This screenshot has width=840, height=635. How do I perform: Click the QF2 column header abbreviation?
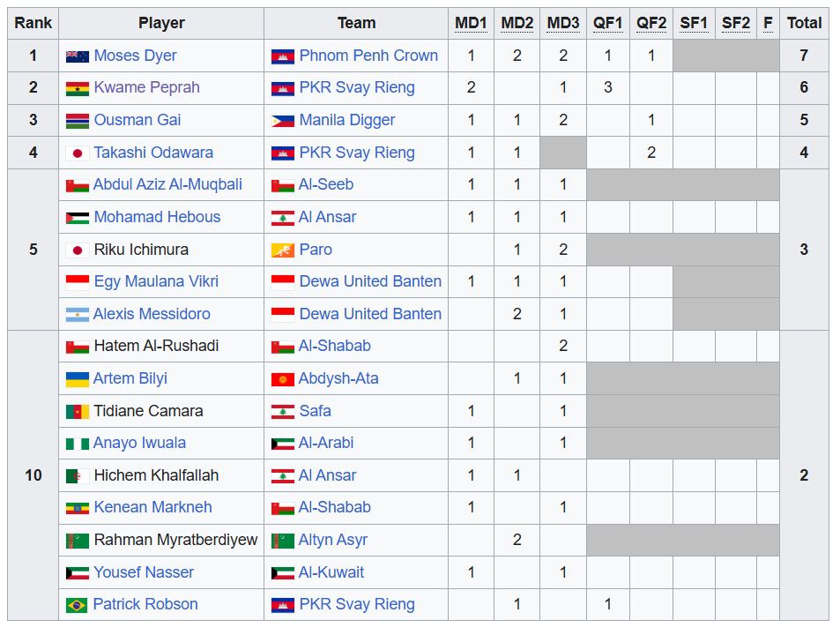[x=651, y=23]
